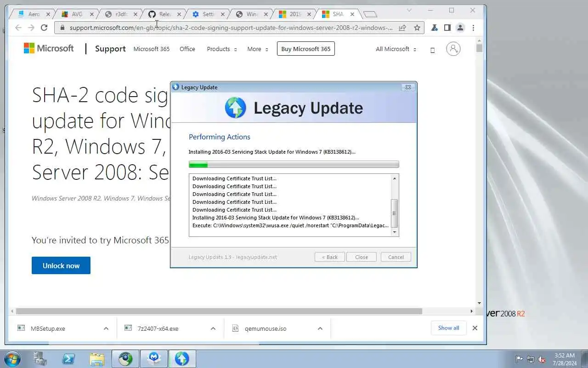Screen dimensions: 588x368
Task: Switch to the r3df browser tab
Action: [x=119, y=14]
